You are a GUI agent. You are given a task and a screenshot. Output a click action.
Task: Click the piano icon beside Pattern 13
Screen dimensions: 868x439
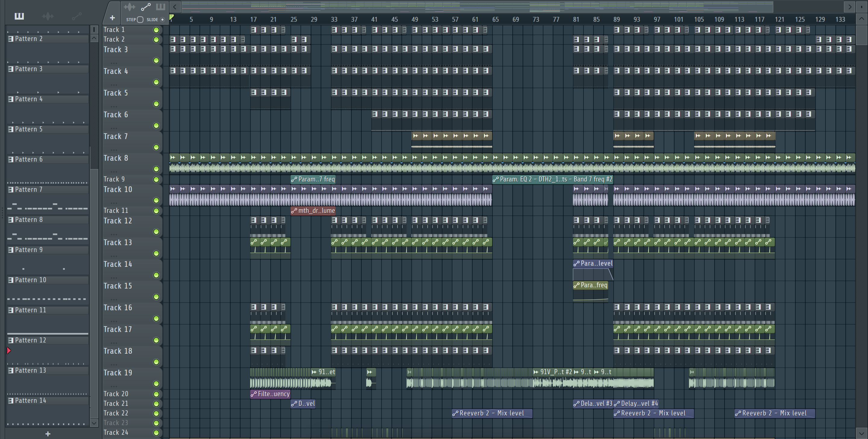click(x=11, y=370)
